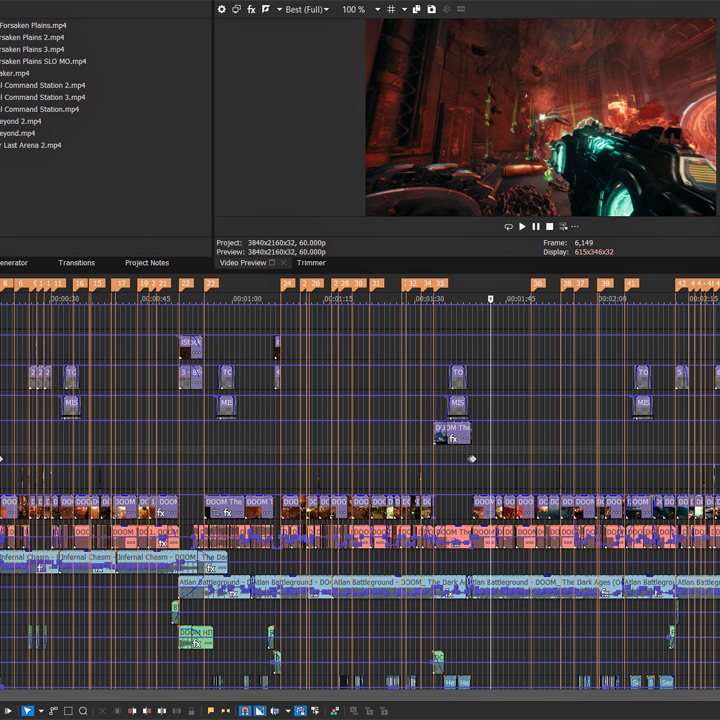Toggle snapping with the magnet icon
The height and width of the screenshot is (720, 720).
(245, 711)
